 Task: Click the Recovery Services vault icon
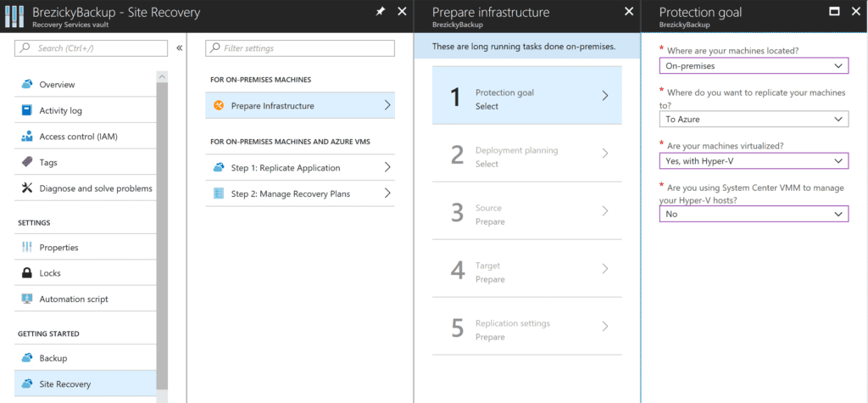click(x=15, y=17)
